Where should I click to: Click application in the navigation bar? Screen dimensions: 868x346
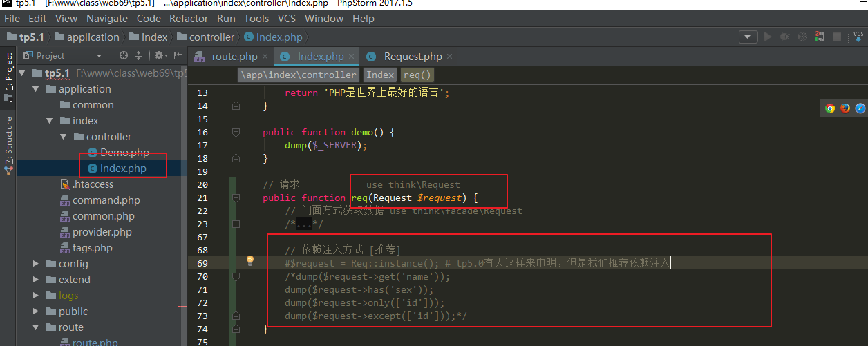tap(86, 37)
